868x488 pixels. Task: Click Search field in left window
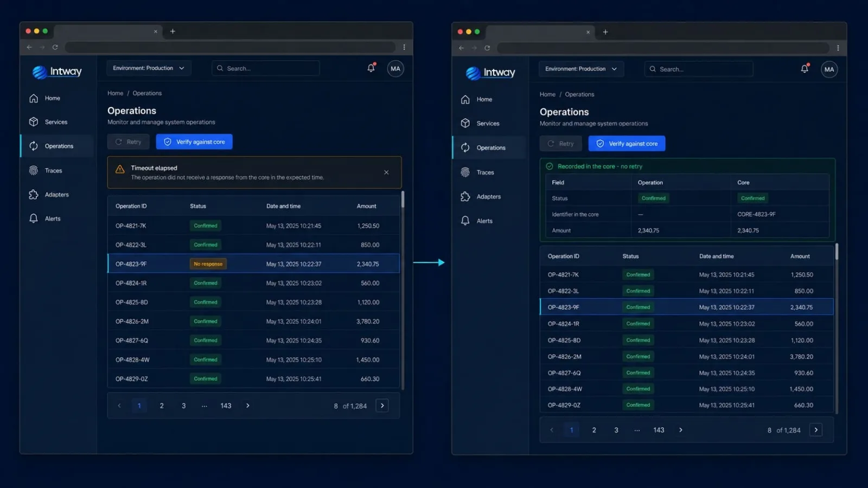coord(265,68)
